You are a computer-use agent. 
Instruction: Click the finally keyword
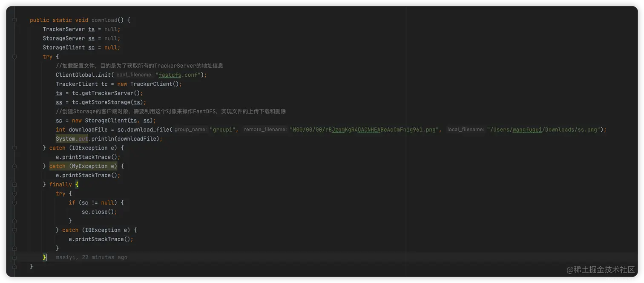60,185
